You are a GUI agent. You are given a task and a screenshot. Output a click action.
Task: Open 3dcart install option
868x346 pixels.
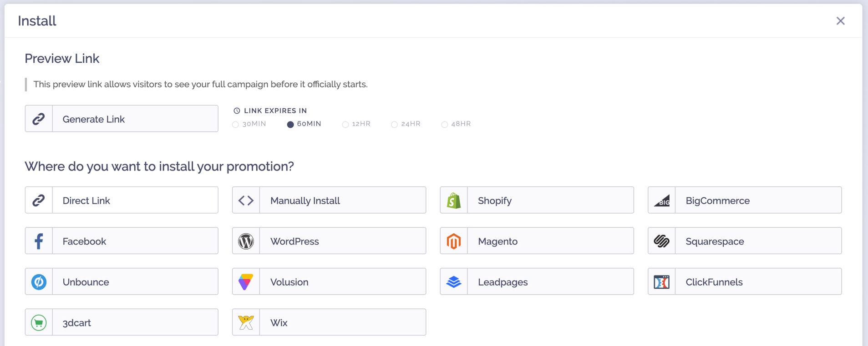click(x=122, y=322)
